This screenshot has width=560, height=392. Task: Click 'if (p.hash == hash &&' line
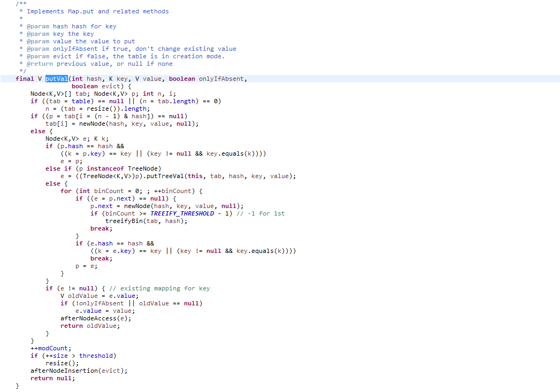85,147
